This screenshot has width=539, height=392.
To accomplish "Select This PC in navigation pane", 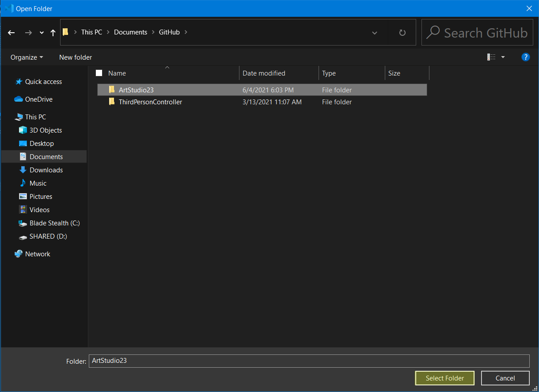I will click(x=35, y=117).
